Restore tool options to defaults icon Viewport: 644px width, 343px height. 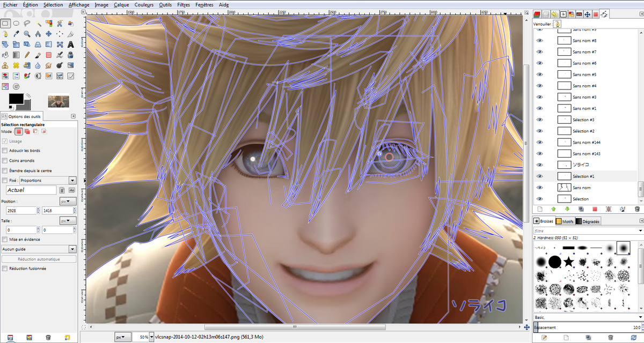67,337
